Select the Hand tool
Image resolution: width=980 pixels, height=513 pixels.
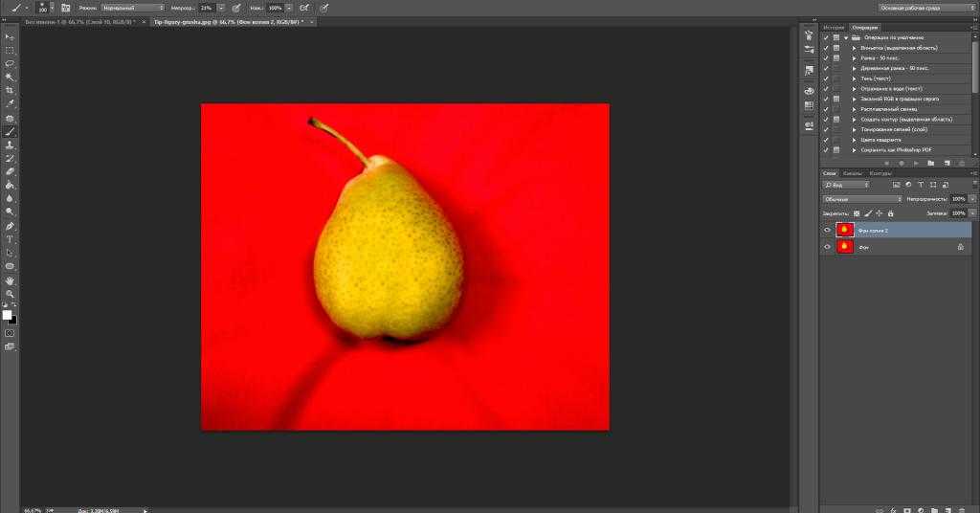click(10, 279)
